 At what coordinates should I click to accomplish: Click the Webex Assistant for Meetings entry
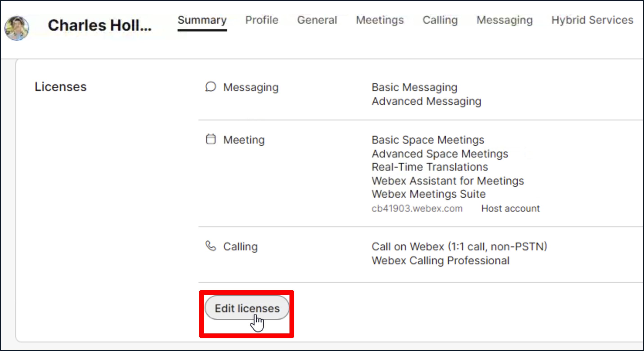tap(447, 181)
